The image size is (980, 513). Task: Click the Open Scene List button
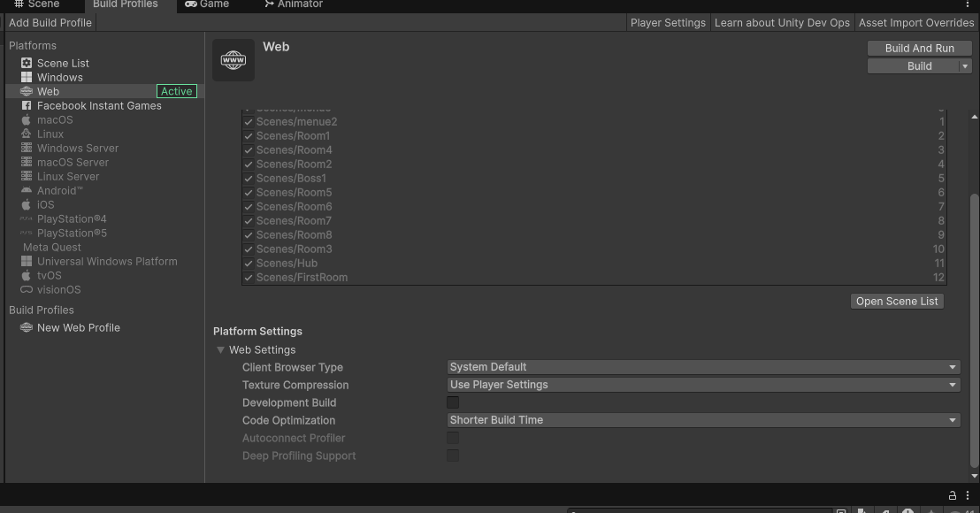[897, 302]
